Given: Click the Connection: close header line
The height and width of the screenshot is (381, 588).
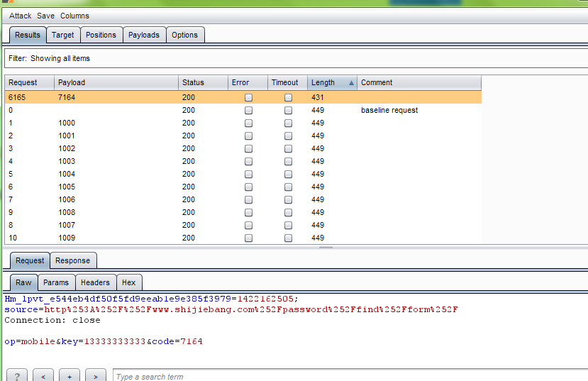Looking at the screenshot, I should (x=52, y=320).
